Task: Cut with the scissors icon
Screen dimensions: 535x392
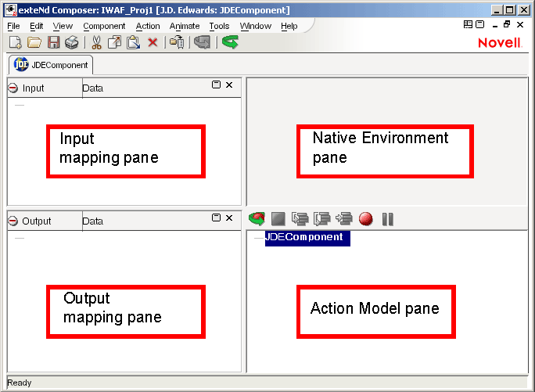Action: [96, 42]
